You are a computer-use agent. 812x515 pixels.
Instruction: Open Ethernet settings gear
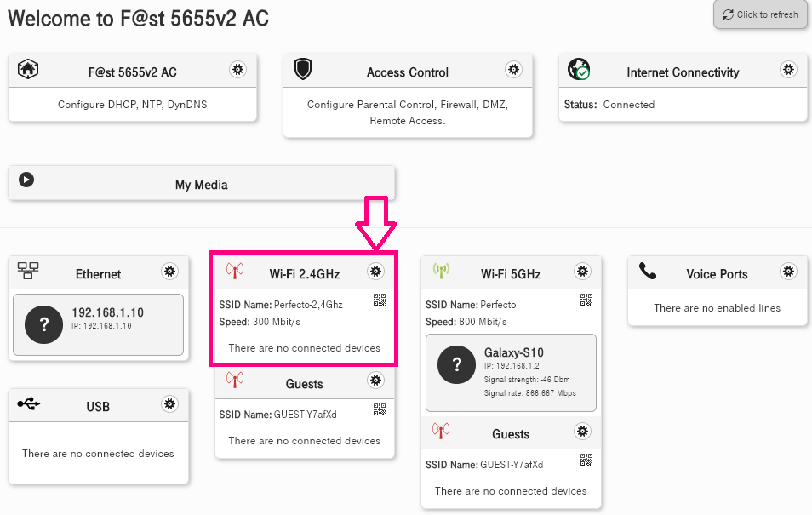(169, 272)
